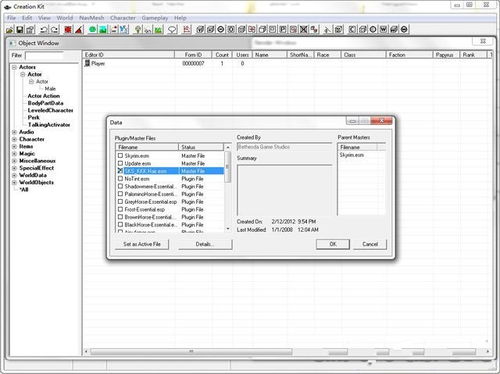Image resolution: width=500 pixels, height=374 pixels.
Task: Click the red square toolbar icon
Action: [68, 30]
